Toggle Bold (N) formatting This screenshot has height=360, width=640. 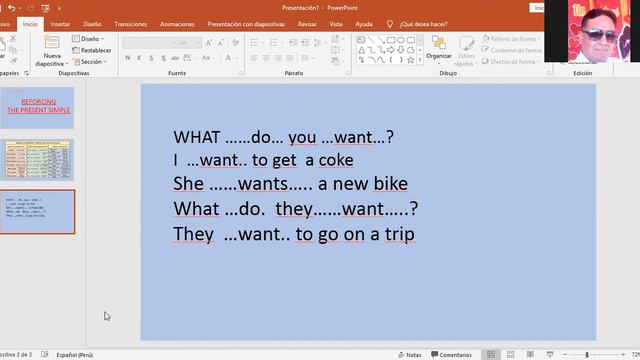coord(128,58)
